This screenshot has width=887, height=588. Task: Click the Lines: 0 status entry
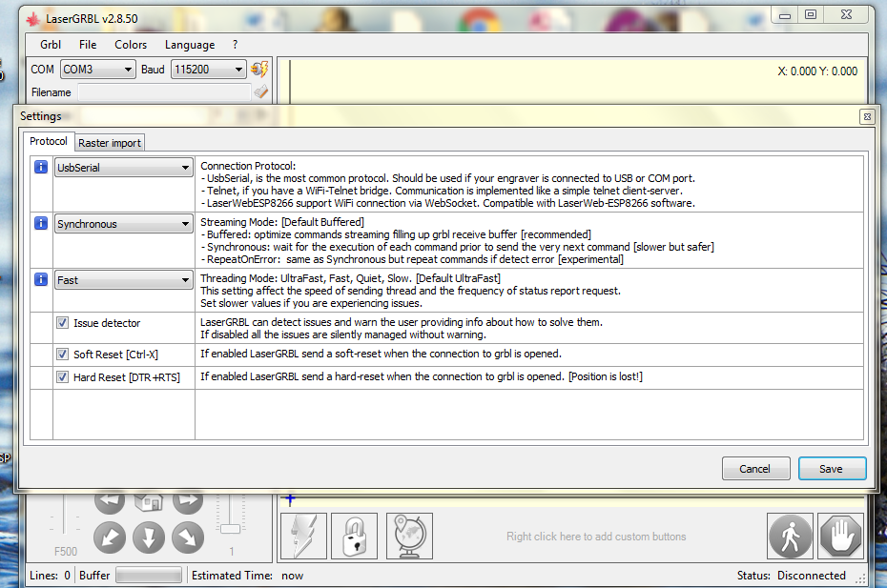pos(50,576)
